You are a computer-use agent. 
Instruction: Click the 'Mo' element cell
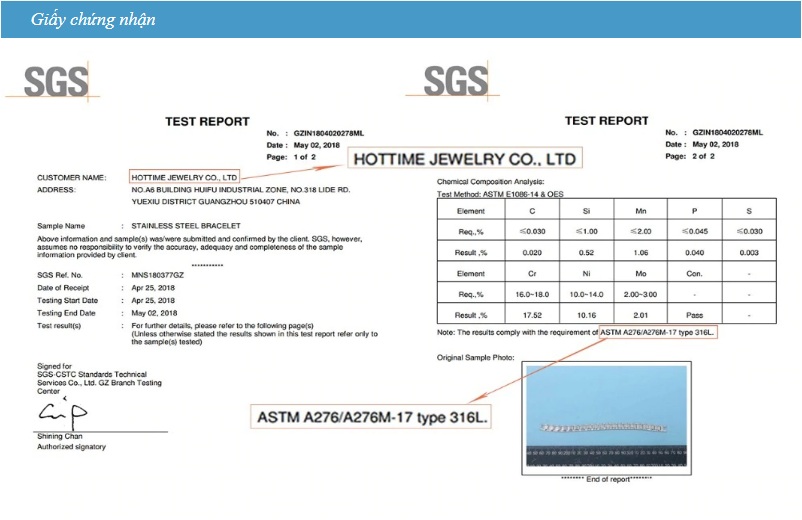pyautogui.click(x=640, y=274)
